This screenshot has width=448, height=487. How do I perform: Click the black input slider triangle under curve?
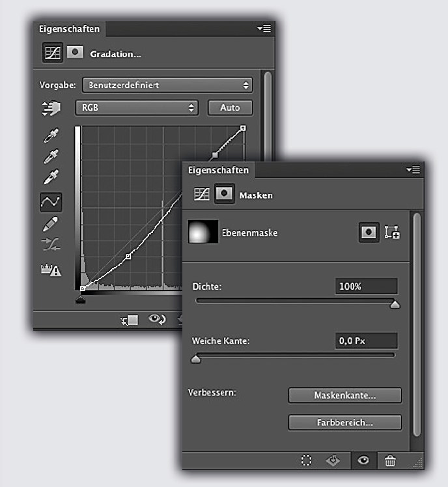[x=81, y=299]
